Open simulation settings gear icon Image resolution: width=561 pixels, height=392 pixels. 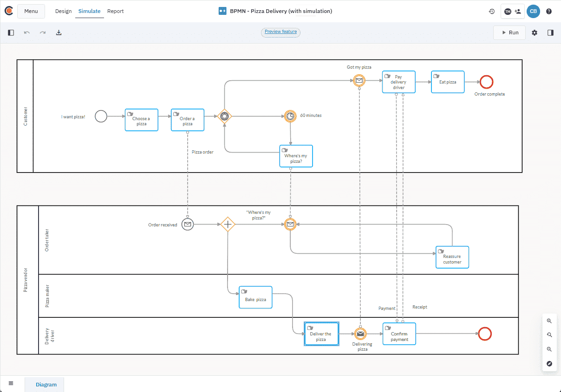[x=535, y=32]
